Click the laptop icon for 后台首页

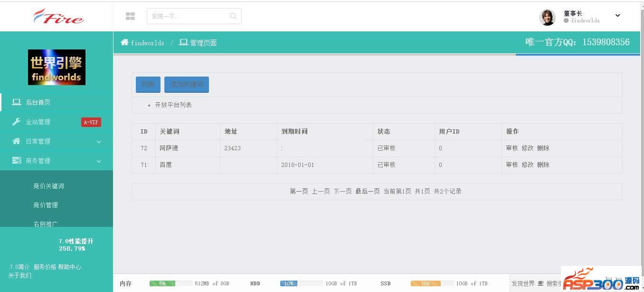pyautogui.click(x=16, y=102)
